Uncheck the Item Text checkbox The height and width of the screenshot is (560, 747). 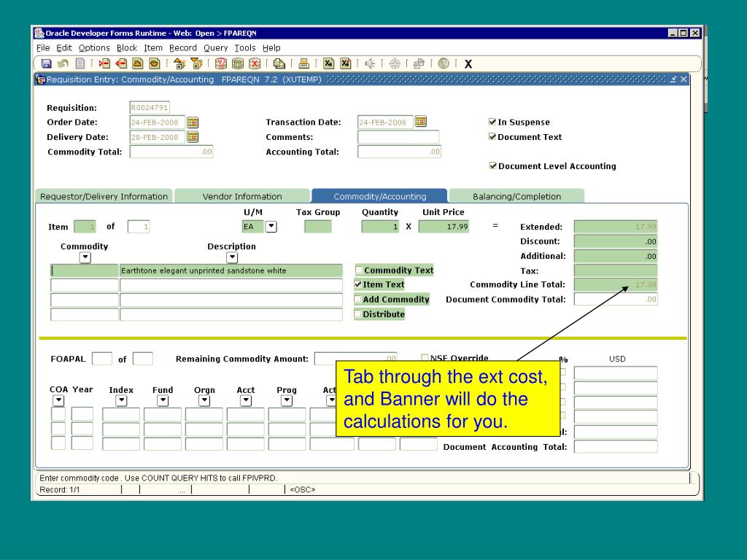coord(358,284)
